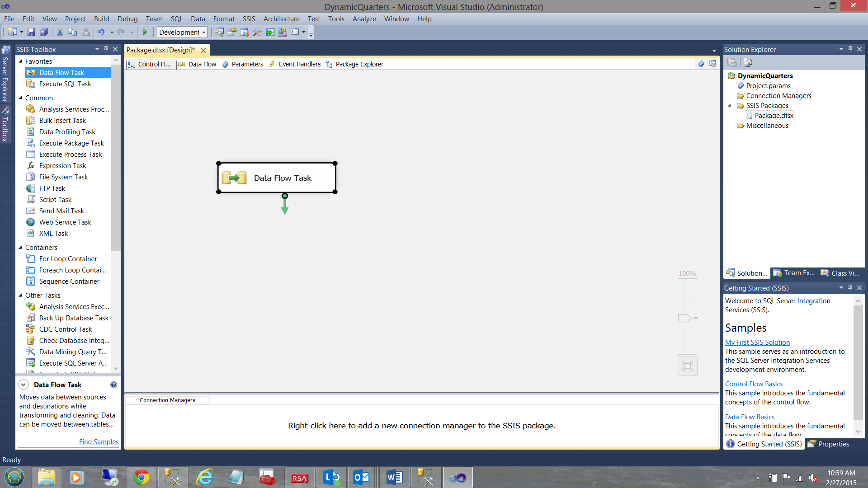Select Execute SQL Task in Favorites

click(x=65, y=84)
